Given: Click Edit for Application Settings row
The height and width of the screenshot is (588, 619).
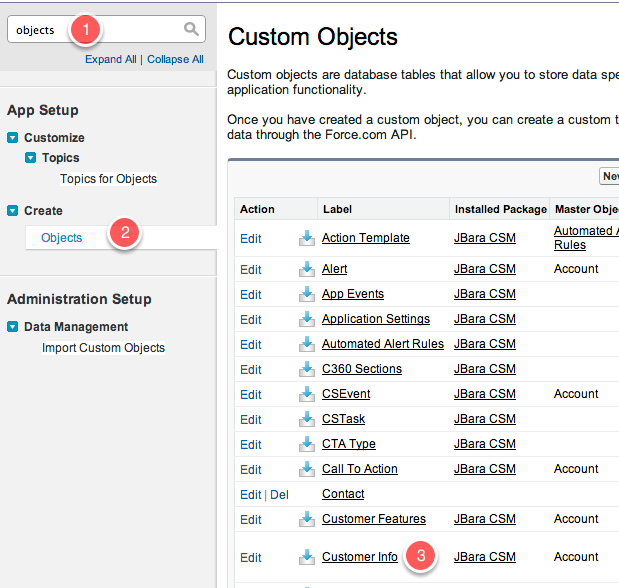Looking at the screenshot, I should (251, 320).
